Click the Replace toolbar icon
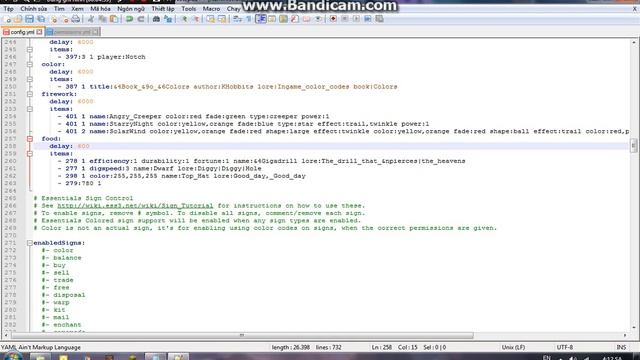Viewport: 640px width, 360px height. click(x=168, y=19)
